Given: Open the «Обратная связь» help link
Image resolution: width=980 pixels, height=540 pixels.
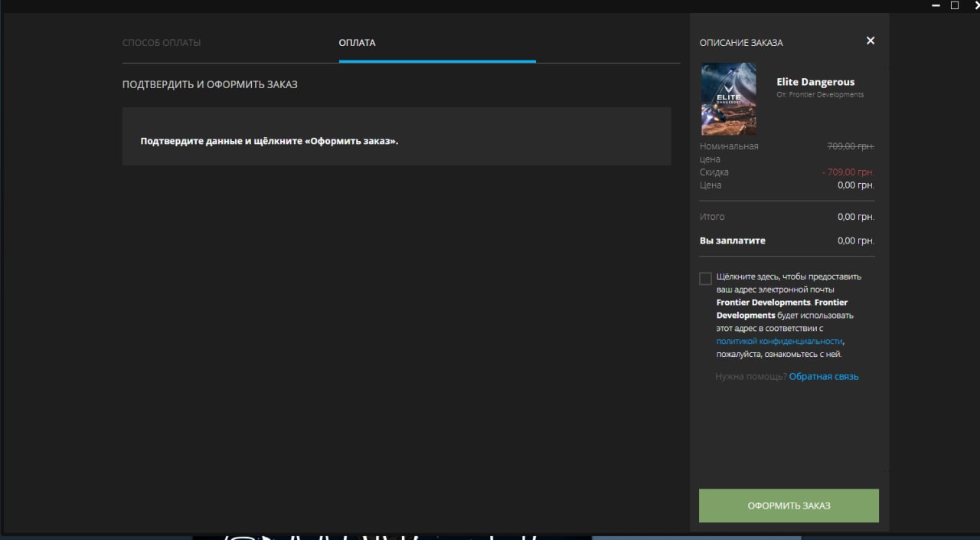Looking at the screenshot, I should coord(824,376).
